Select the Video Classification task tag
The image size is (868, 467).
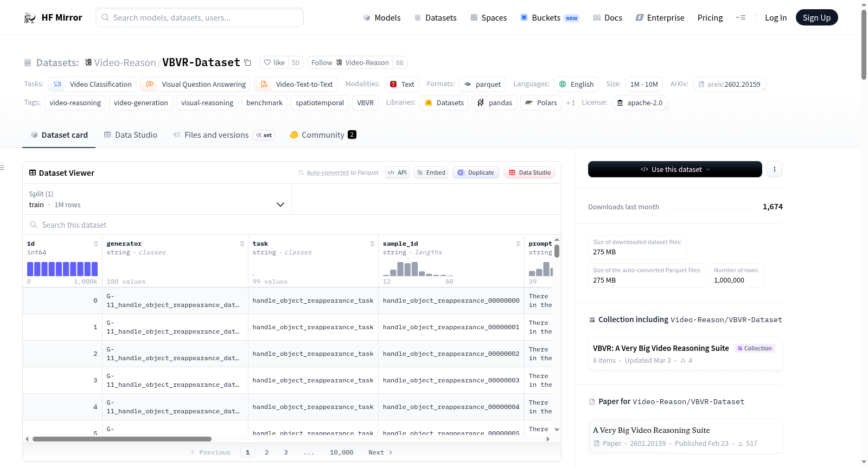click(x=92, y=84)
